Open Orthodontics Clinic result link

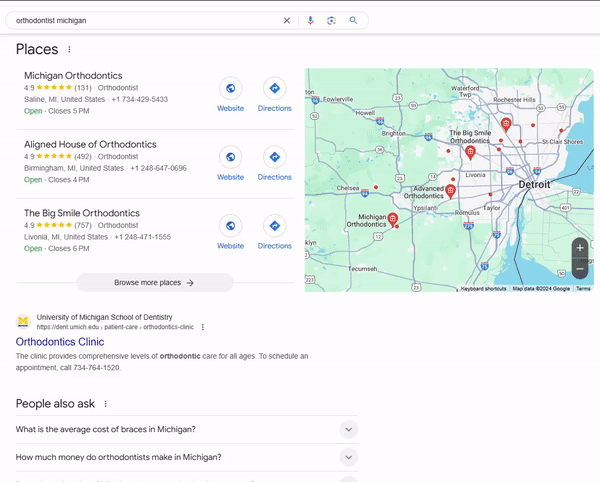click(60, 342)
